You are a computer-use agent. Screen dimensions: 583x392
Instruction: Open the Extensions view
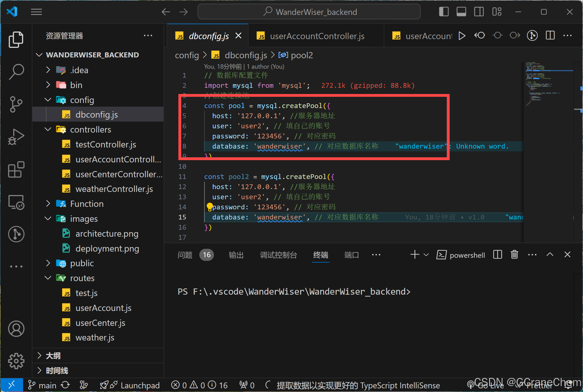click(16, 169)
